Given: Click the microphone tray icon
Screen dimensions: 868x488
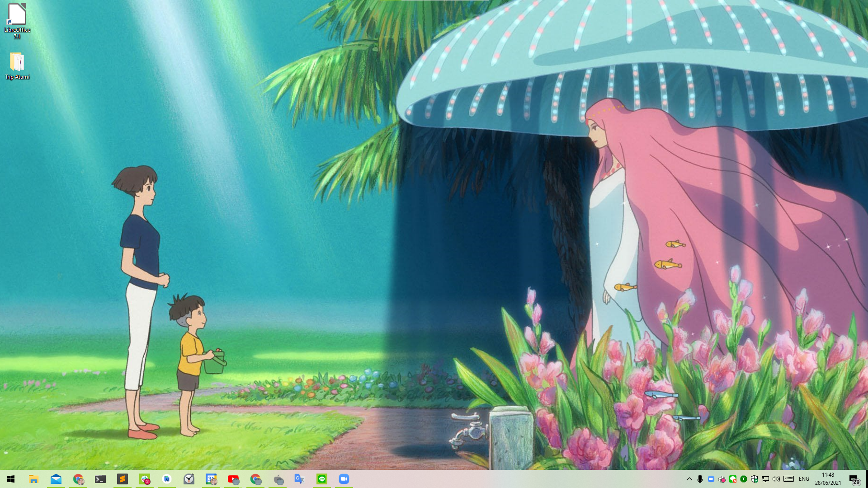Looking at the screenshot, I should pyautogui.click(x=700, y=479).
